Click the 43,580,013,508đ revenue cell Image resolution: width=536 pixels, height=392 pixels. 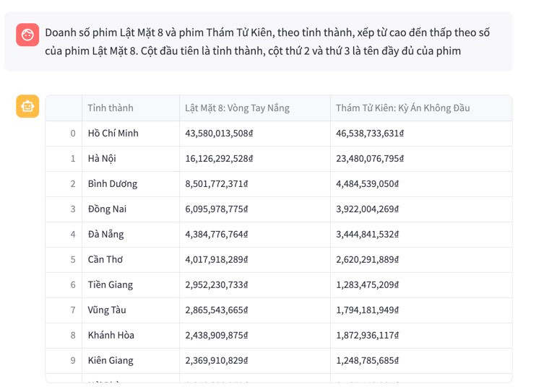(220, 134)
